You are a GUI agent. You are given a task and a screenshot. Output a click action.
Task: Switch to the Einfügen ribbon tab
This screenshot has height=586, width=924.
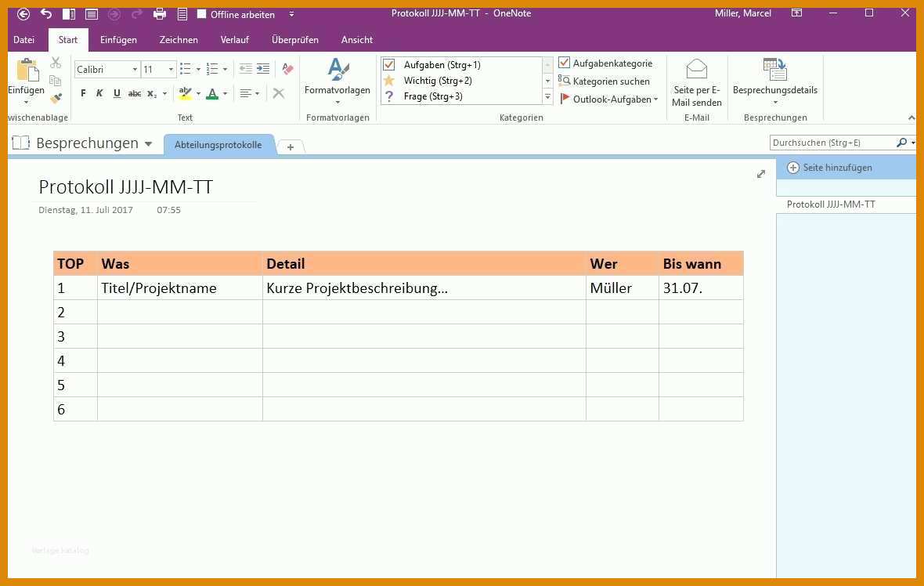click(x=118, y=39)
